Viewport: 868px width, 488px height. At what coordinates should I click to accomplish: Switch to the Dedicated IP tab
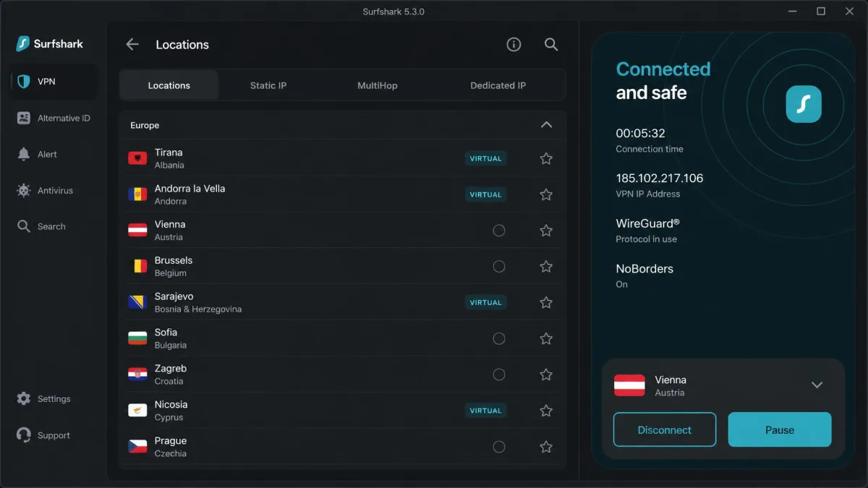click(498, 85)
